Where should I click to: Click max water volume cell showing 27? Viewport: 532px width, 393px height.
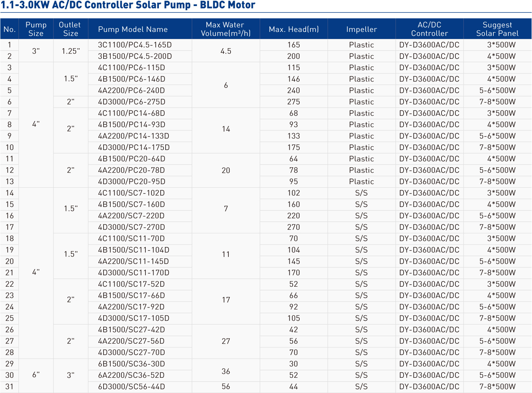tap(226, 341)
